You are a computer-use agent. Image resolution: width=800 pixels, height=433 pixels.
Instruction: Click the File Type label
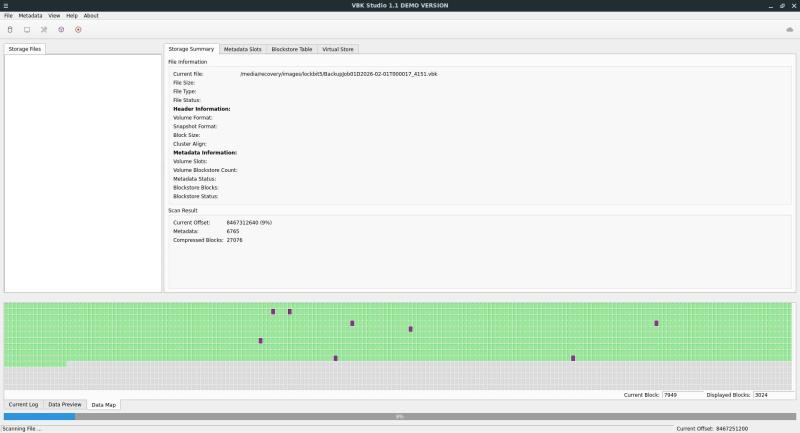[x=185, y=91]
